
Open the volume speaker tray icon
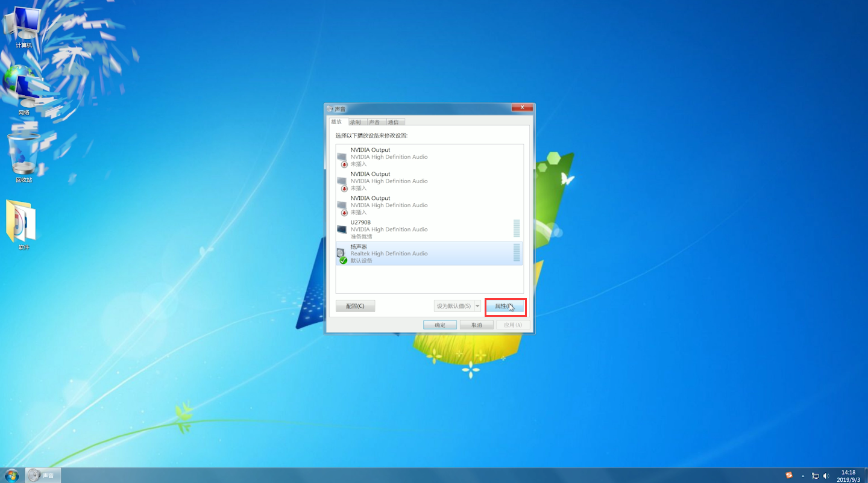pyautogui.click(x=826, y=476)
